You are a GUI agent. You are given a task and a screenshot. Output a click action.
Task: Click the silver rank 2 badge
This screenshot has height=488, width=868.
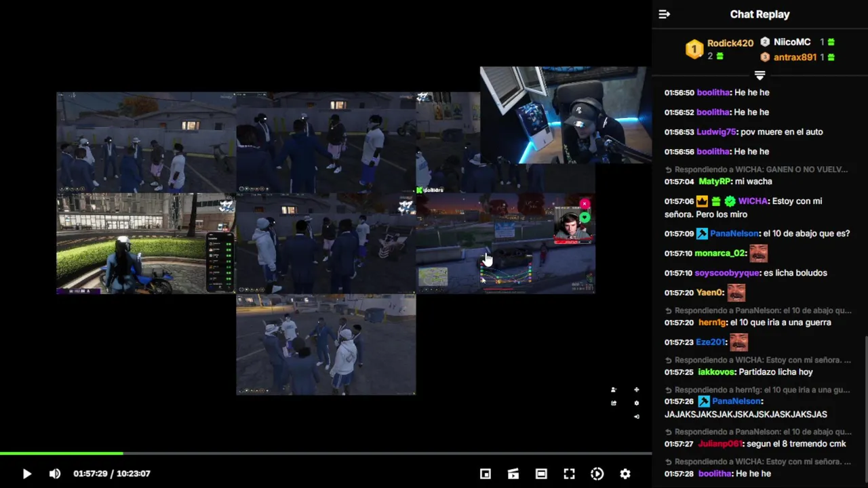coord(765,42)
